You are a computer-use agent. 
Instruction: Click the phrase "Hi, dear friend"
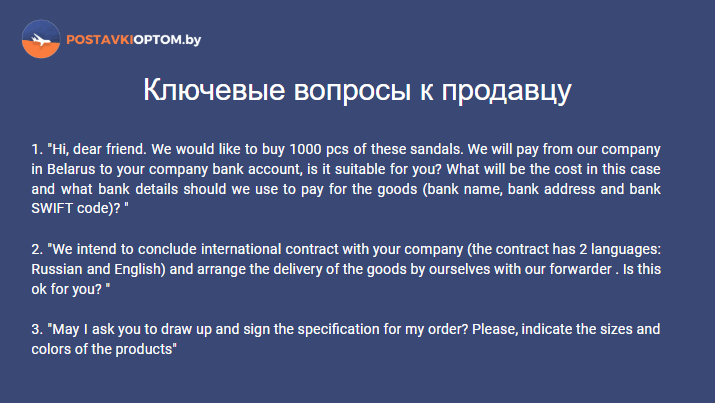(x=98, y=149)
